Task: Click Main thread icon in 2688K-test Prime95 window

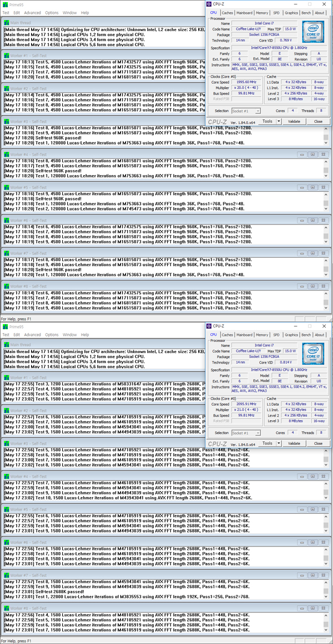Action: 6,345
